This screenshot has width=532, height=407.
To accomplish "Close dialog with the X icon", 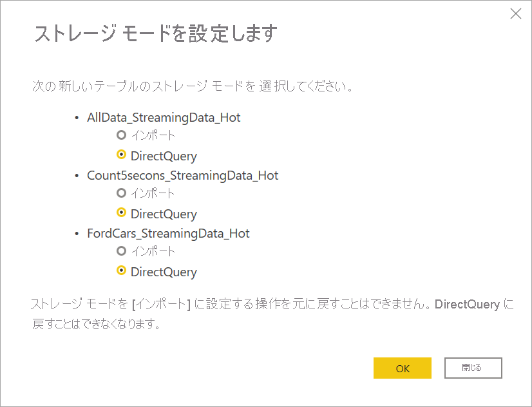I will point(515,14).
